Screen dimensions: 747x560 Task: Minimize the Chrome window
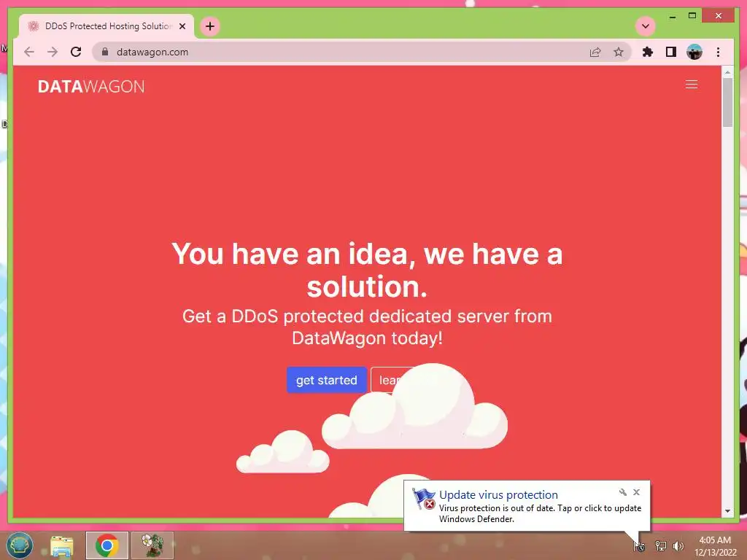[x=672, y=16]
